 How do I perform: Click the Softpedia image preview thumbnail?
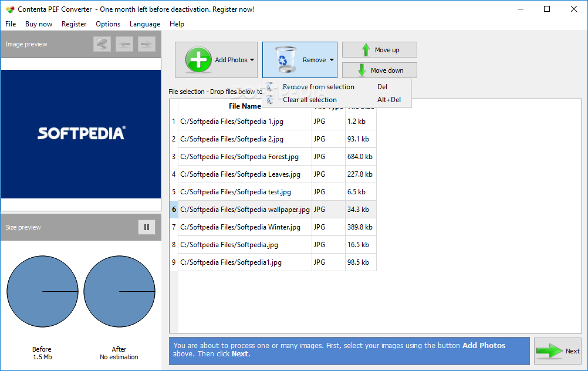click(81, 134)
